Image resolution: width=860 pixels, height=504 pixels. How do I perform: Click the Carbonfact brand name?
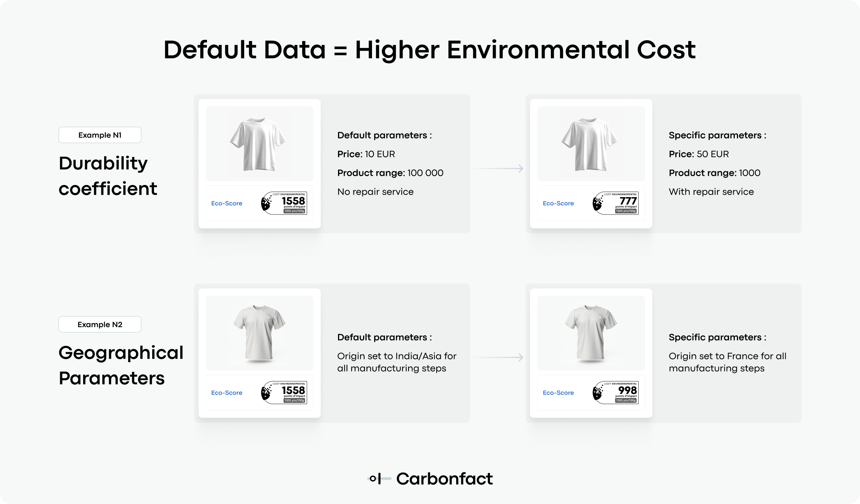tap(444, 479)
